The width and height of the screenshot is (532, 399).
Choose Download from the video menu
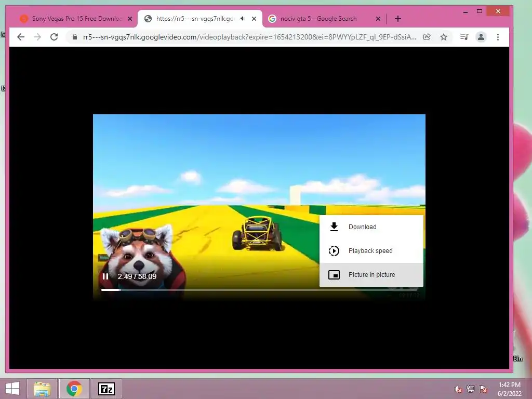(x=371, y=227)
